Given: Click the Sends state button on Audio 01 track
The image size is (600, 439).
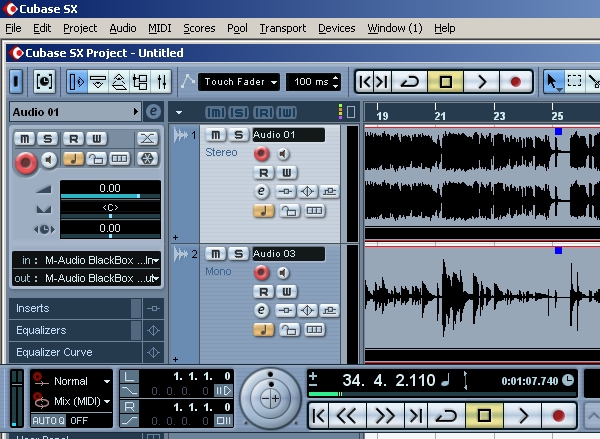Looking at the screenshot, I should [329, 191].
